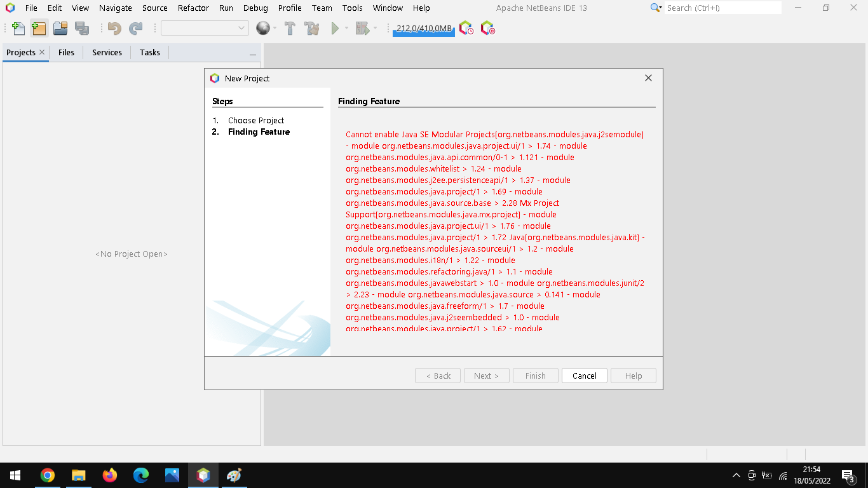Open Photos app from the taskbar
Image resolution: width=868 pixels, height=488 pixels.
(x=172, y=475)
